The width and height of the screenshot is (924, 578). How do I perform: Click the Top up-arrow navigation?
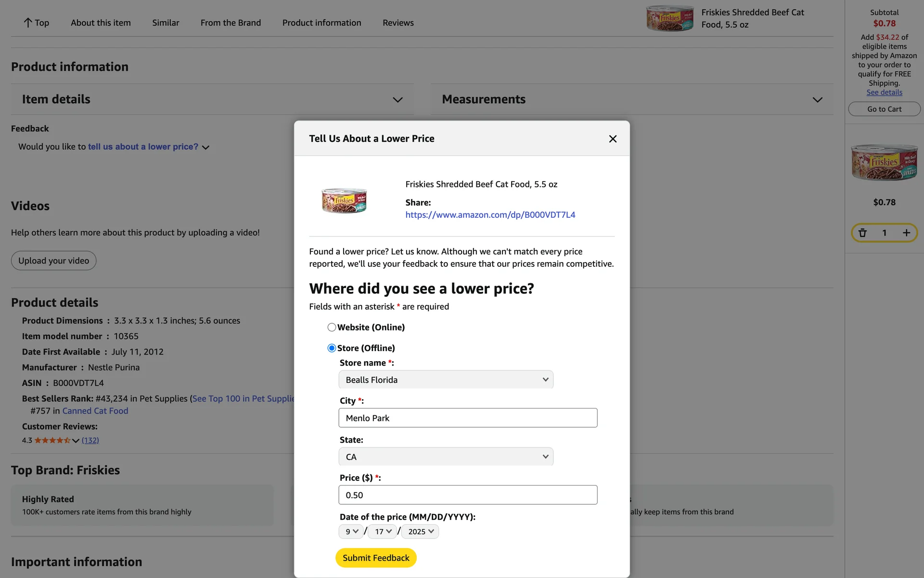tap(36, 23)
